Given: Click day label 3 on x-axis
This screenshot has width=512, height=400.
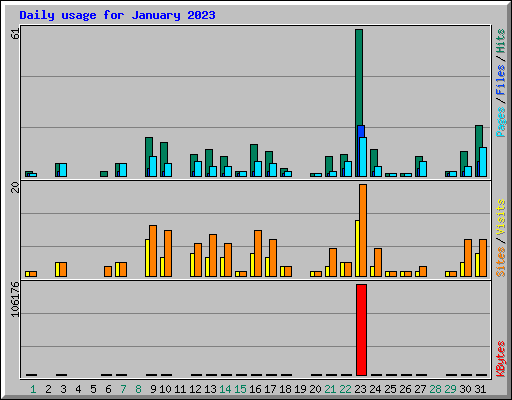Looking at the screenshot, I should click(x=63, y=389).
